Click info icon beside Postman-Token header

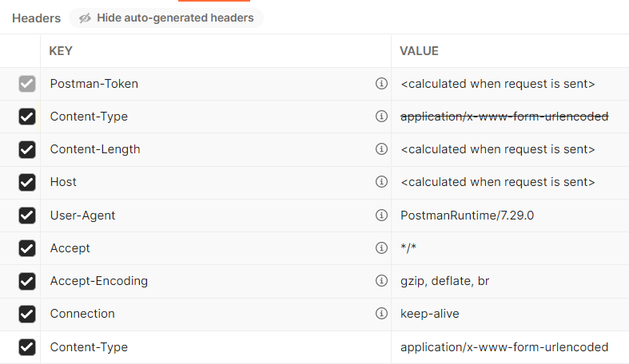(381, 84)
